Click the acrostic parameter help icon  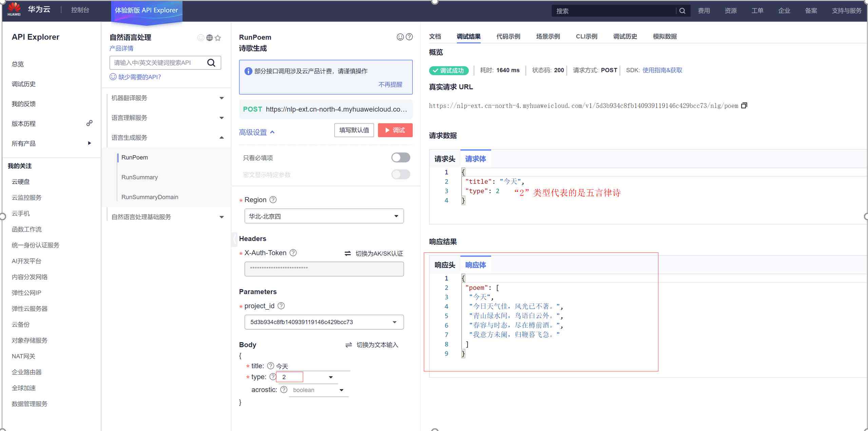pos(284,390)
